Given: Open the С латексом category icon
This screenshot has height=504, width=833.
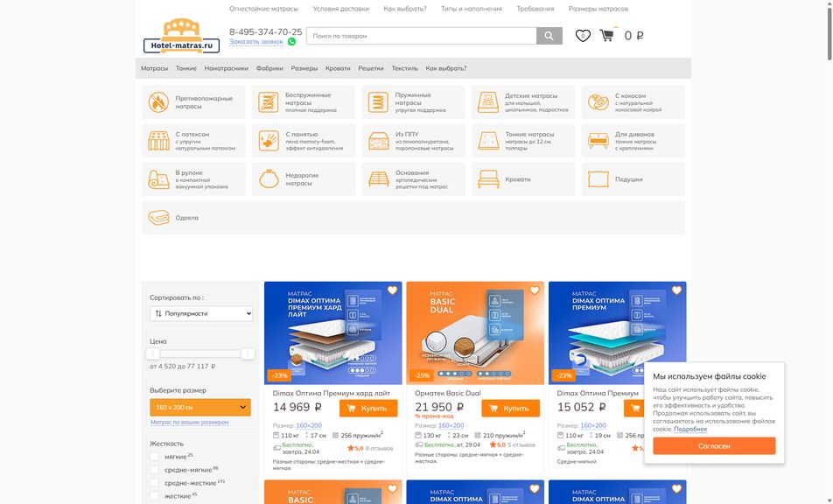Looking at the screenshot, I should 158,141.
